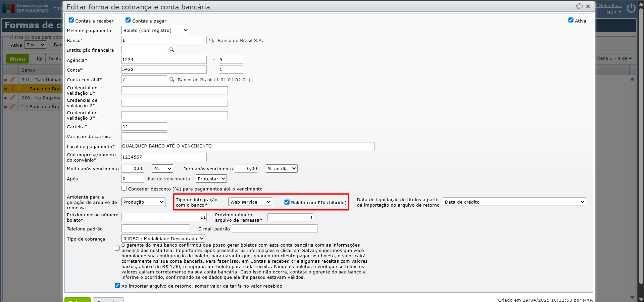
Task: Check the bank manager confirmation checkbox
Action: (117, 248)
